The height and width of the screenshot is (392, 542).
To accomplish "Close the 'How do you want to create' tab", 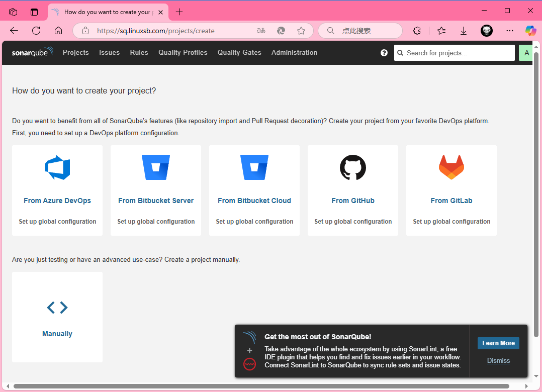I will point(160,12).
